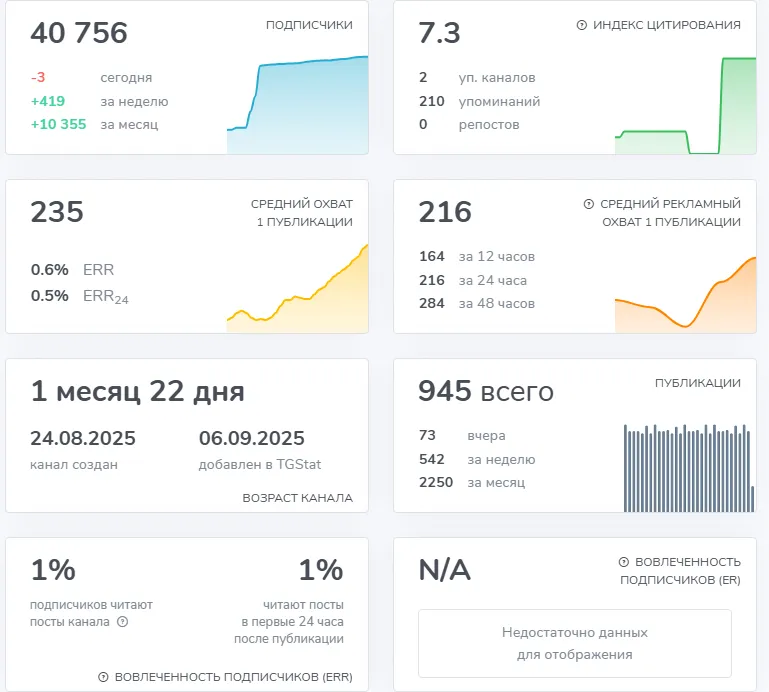The image size is (769, 692).
Task: Click the 542 за неделю publications row
Action: [x=477, y=460]
